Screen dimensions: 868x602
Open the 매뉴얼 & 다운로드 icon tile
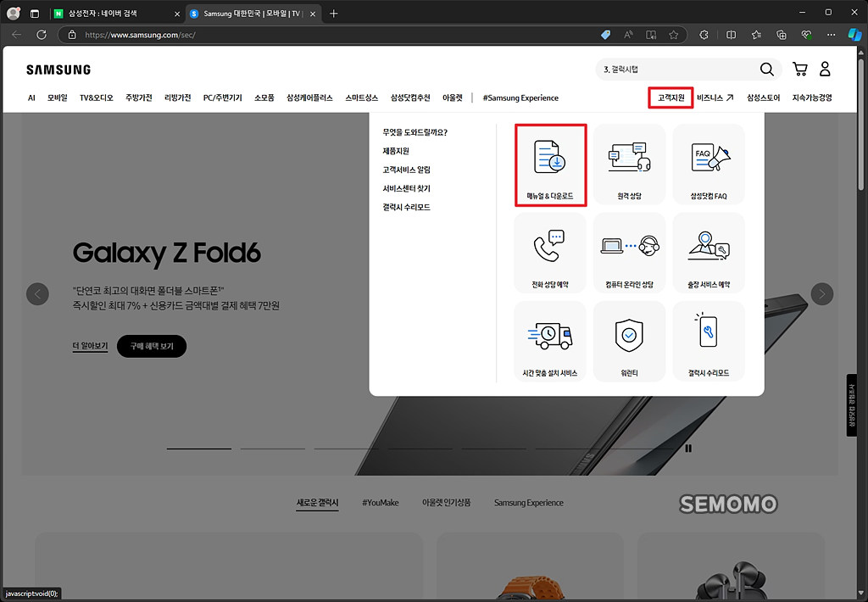click(550, 165)
